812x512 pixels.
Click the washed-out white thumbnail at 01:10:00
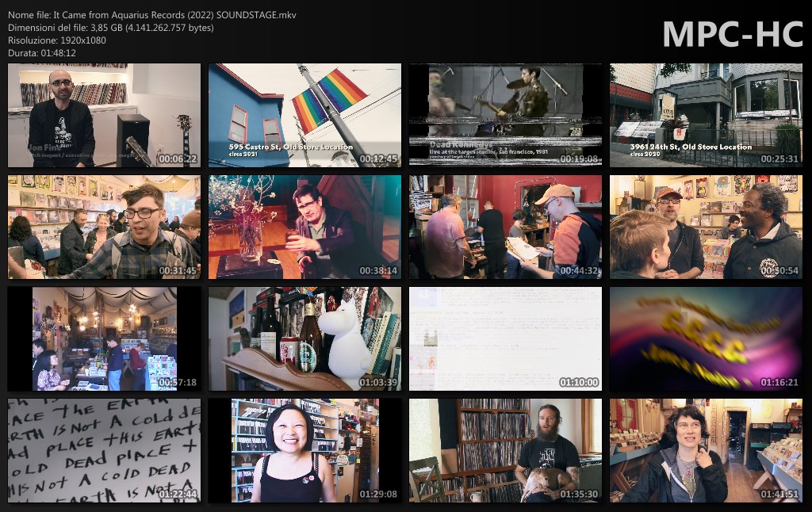(x=505, y=338)
